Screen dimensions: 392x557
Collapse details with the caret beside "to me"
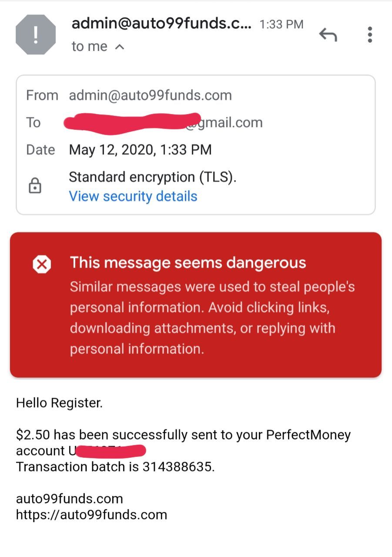pyautogui.click(x=120, y=47)
